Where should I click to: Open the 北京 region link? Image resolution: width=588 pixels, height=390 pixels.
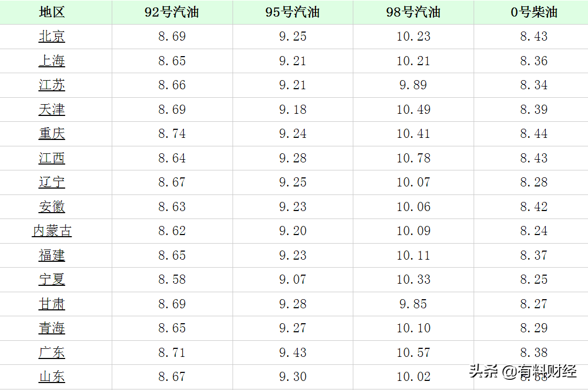pos(52,36)
